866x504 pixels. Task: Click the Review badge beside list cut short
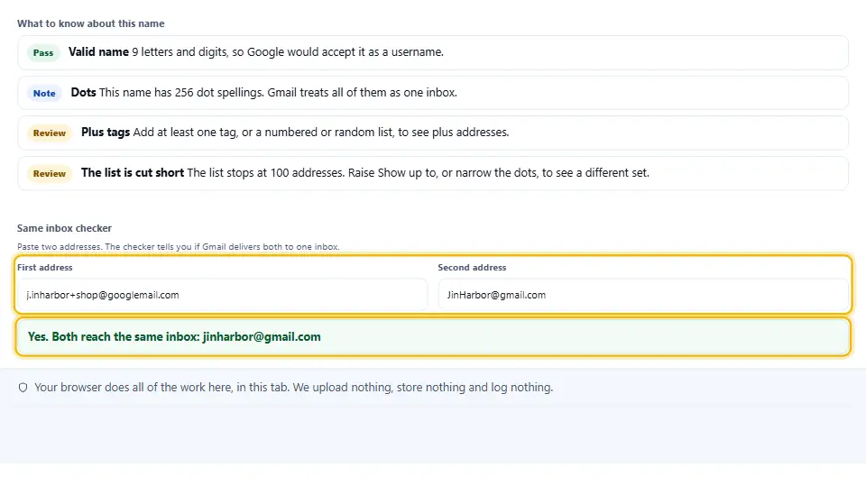pos(49,173)
